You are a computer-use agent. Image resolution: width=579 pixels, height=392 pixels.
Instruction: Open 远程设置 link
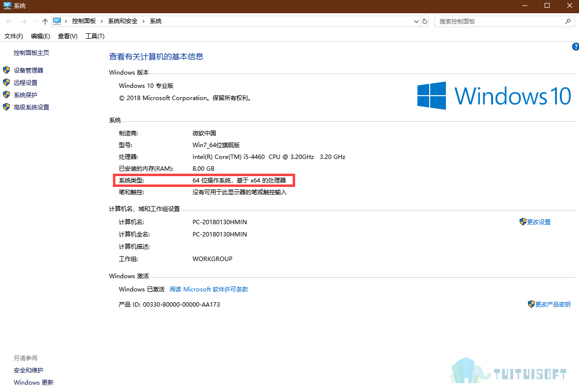(26, 82)
